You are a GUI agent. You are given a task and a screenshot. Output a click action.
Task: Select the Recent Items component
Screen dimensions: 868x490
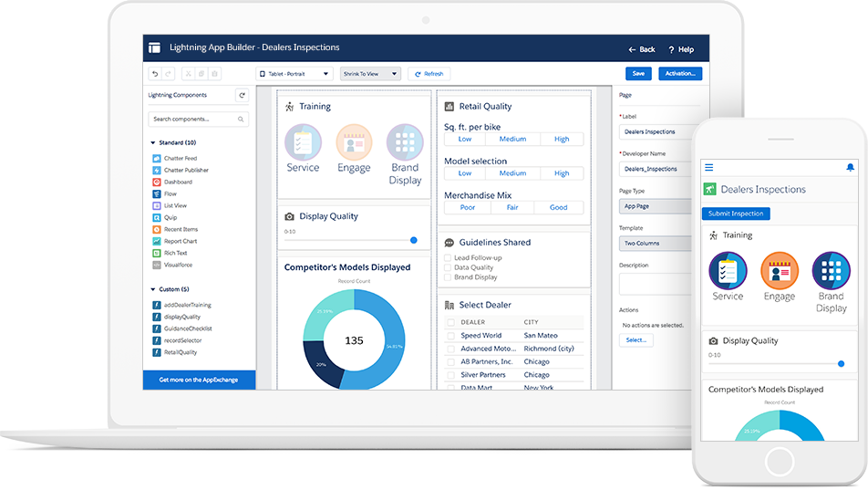(x=175, y=229)
